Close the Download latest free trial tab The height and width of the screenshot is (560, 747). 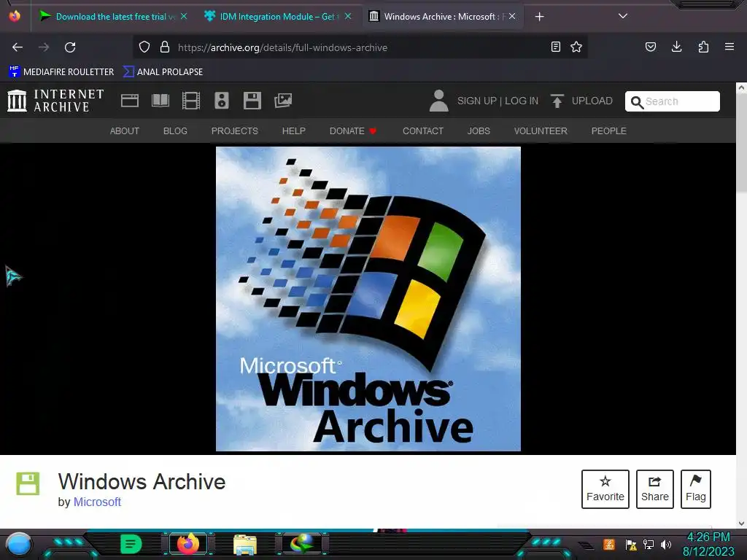(x=184, y=16)
